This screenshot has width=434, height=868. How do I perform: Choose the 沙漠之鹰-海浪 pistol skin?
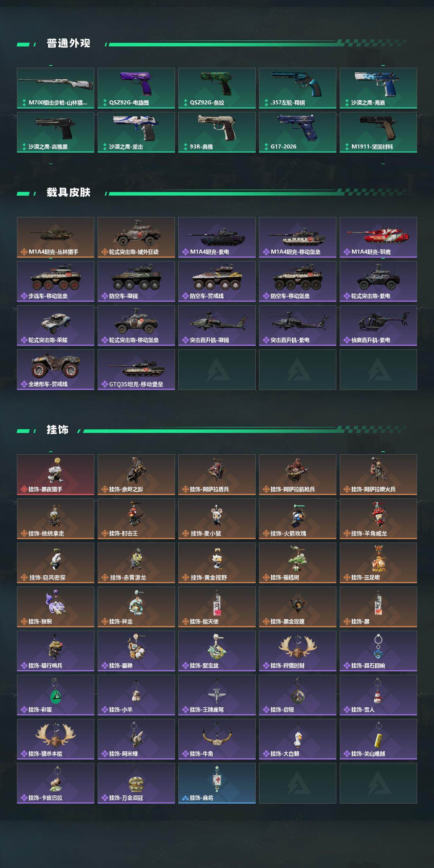tap(378, 88)
